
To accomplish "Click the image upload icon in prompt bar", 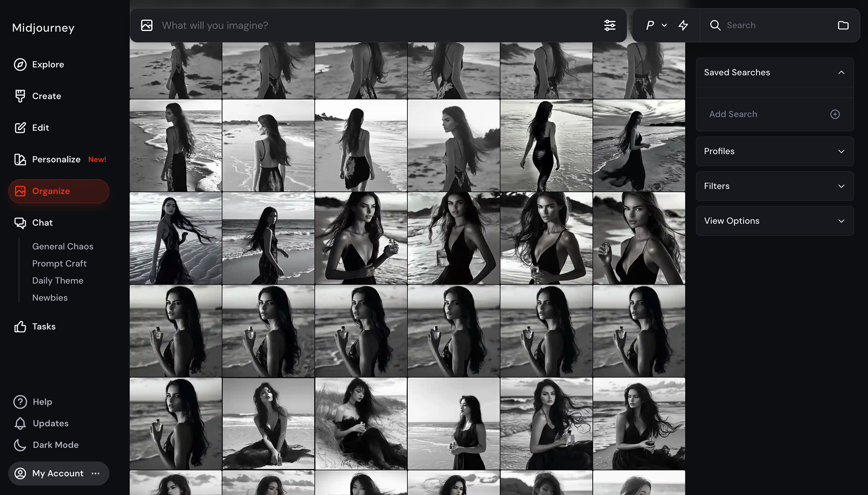I will click(147, 25).
